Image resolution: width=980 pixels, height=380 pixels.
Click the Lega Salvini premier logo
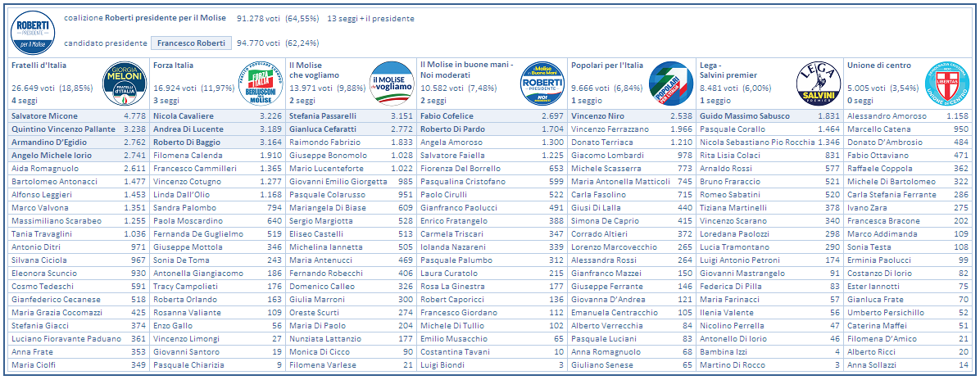click(x=819, y=84)
